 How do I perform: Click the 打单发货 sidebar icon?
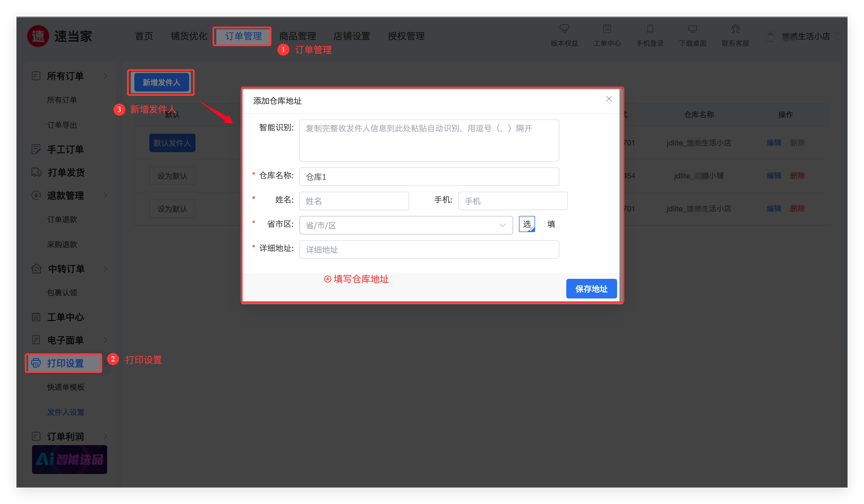(x=36, y=172)
